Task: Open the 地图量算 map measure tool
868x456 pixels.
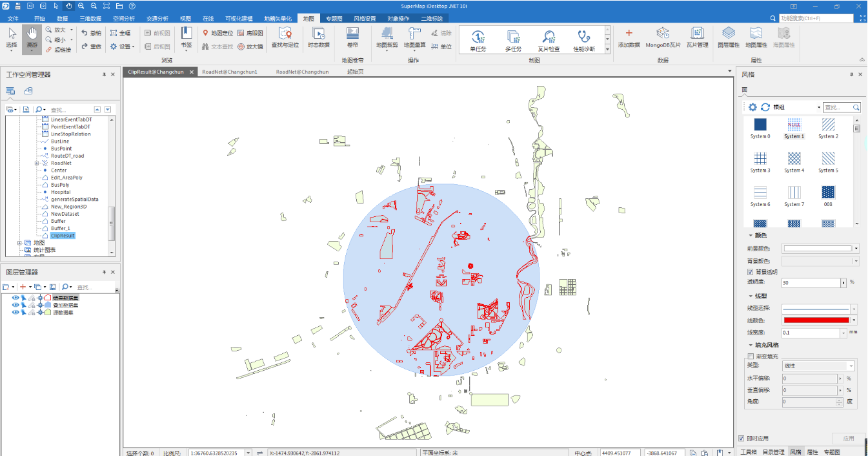Action: coord(414,39)
